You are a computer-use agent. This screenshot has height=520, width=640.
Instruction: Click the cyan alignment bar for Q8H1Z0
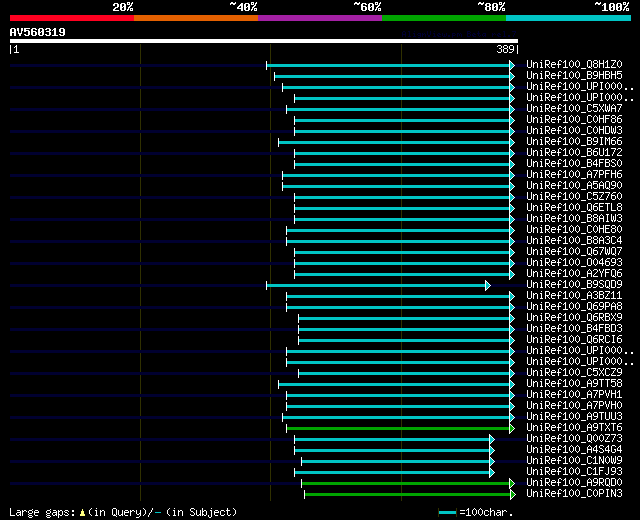tap(388, 65)
